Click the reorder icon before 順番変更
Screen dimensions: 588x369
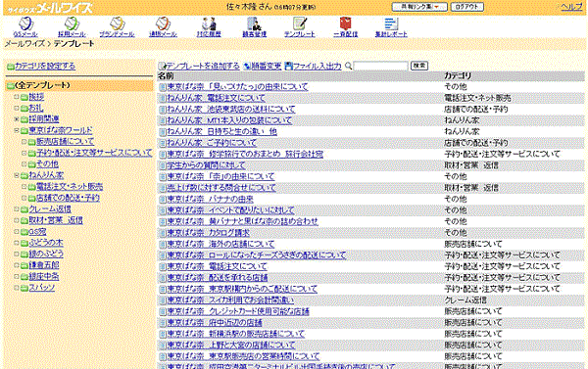point(247,67)
